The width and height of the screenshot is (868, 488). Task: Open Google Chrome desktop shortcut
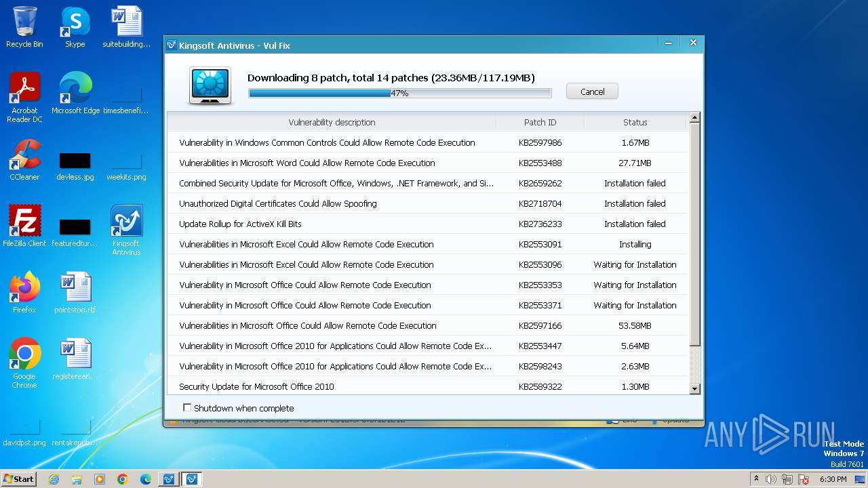tap(24, 363)
